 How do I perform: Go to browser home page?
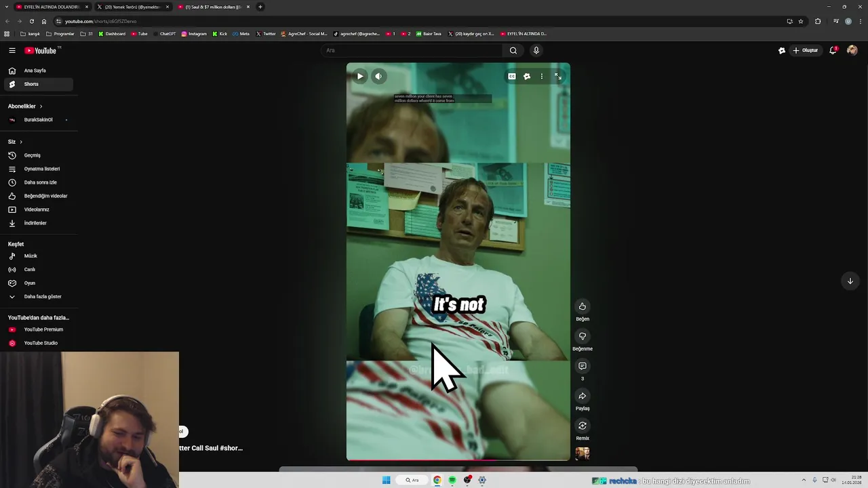tap(44, 21)
